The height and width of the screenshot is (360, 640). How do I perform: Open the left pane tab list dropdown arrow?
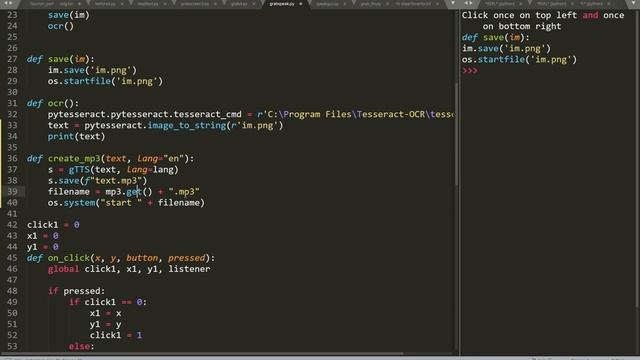(x=453, y=3)
